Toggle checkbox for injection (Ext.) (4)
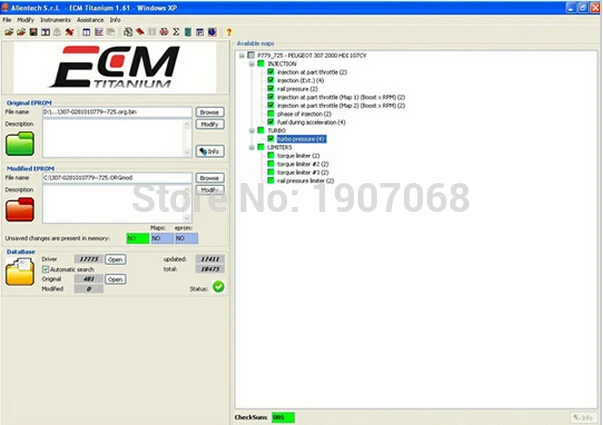Image resolution: width=603 pixels, height=425 pixels. [x=271, y=80]
